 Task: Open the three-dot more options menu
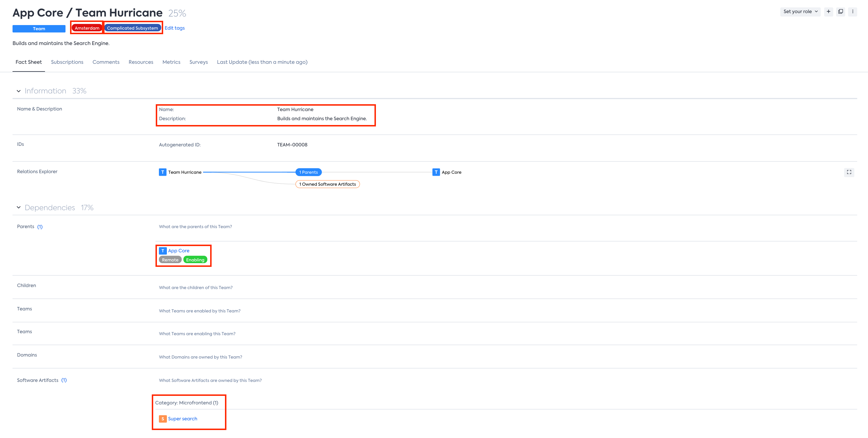click(853, 11)
